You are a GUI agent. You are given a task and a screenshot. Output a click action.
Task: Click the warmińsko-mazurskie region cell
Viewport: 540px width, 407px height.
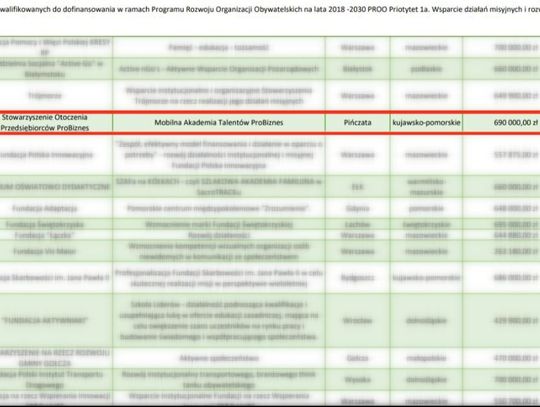coord(426,187)
